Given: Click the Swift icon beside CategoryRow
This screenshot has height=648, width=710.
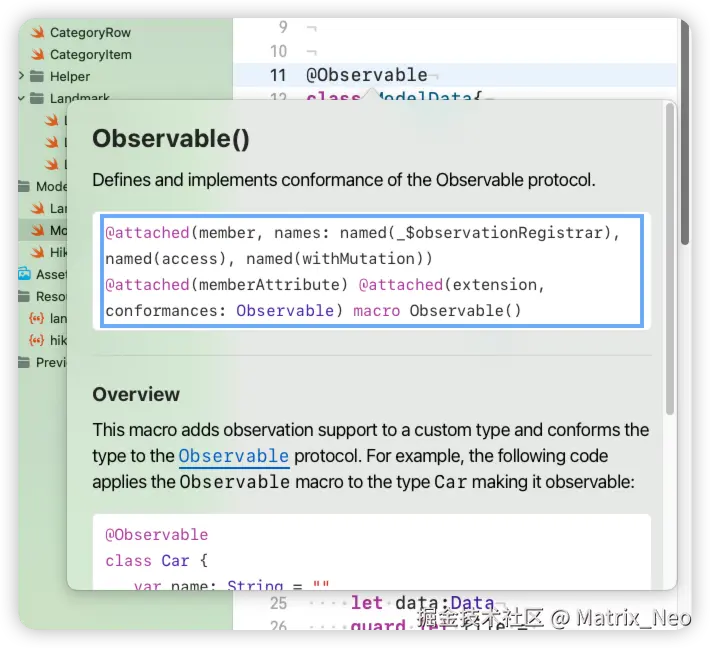Looking at the screenshot, I should [x=38, y=32].
